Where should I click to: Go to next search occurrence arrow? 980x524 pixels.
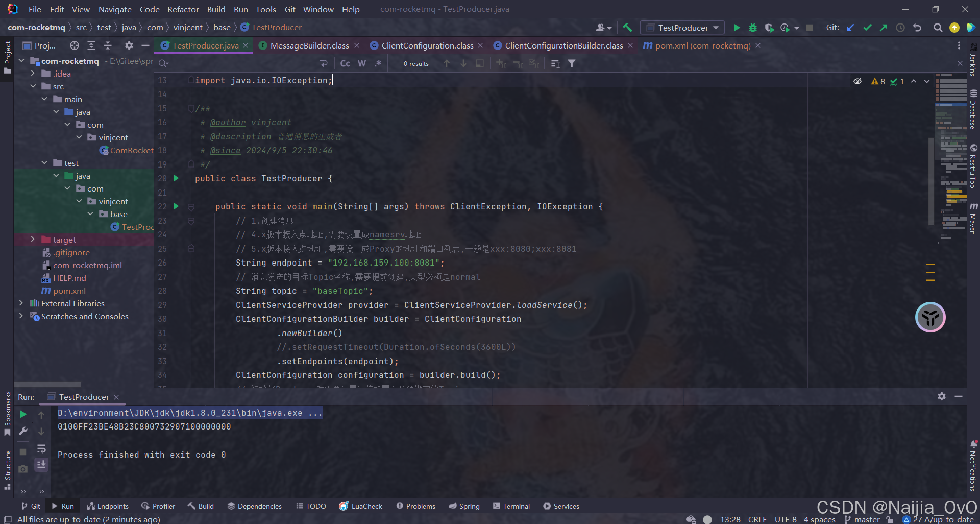point(463,63)
